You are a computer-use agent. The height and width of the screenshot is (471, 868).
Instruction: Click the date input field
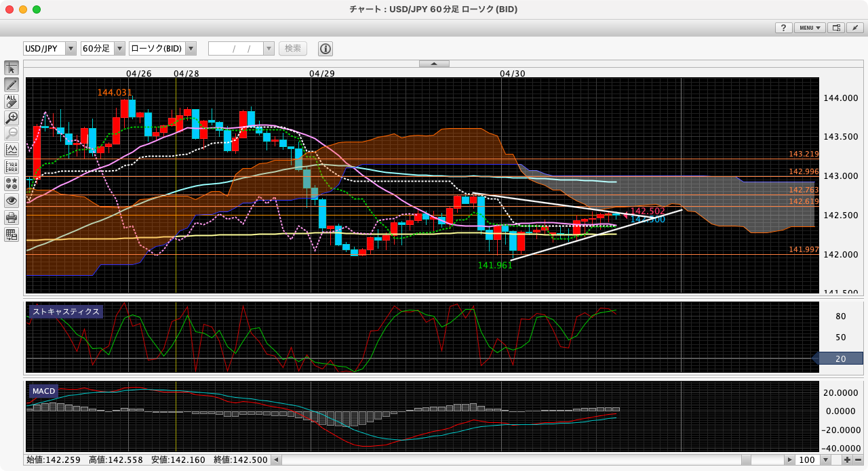235,49
